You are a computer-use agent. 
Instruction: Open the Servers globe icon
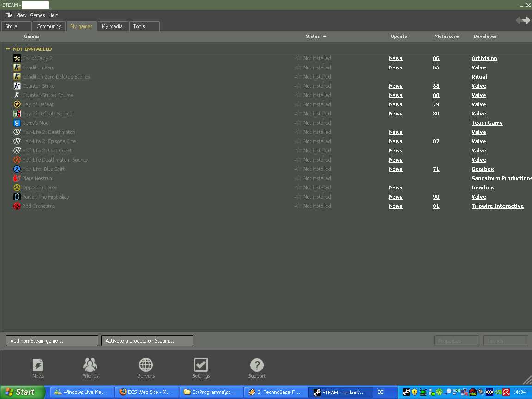[146, 365]
